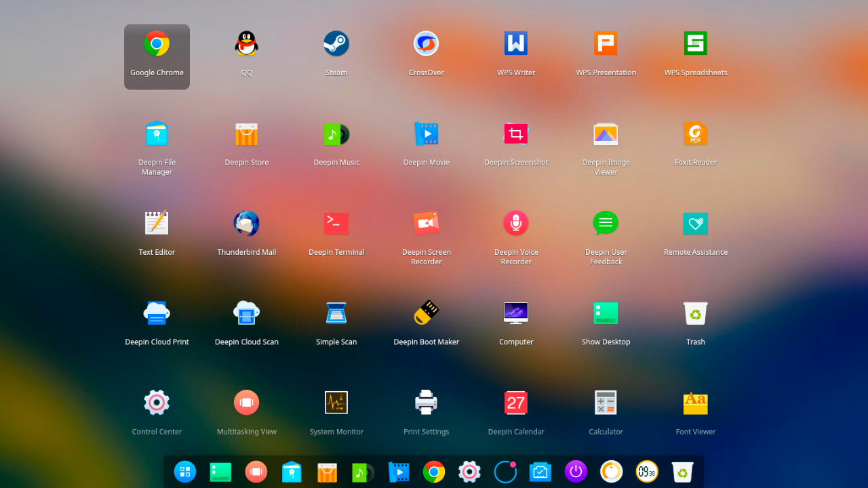The image size is (868, 488).
Task: Click green Show Desktop icon in dock
Action: tap(220, 472)
